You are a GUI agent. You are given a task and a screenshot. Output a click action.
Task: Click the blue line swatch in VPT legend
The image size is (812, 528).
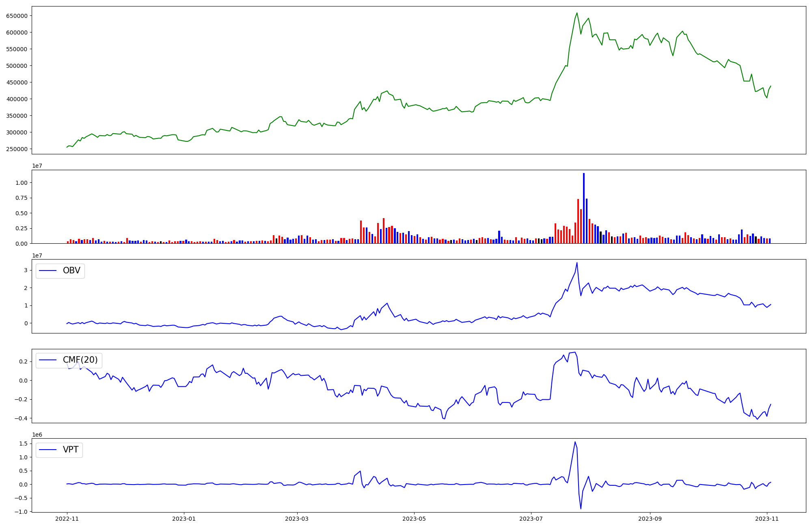point(48,450)
